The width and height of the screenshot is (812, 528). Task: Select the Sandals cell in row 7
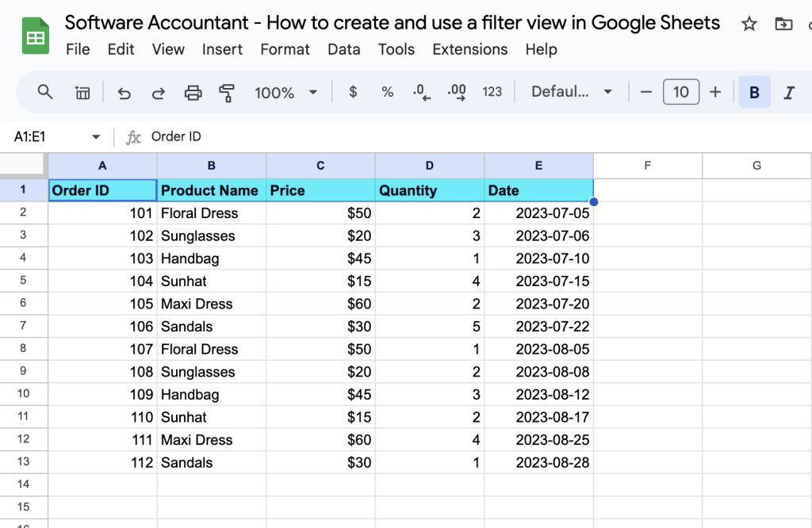point(211,327)
